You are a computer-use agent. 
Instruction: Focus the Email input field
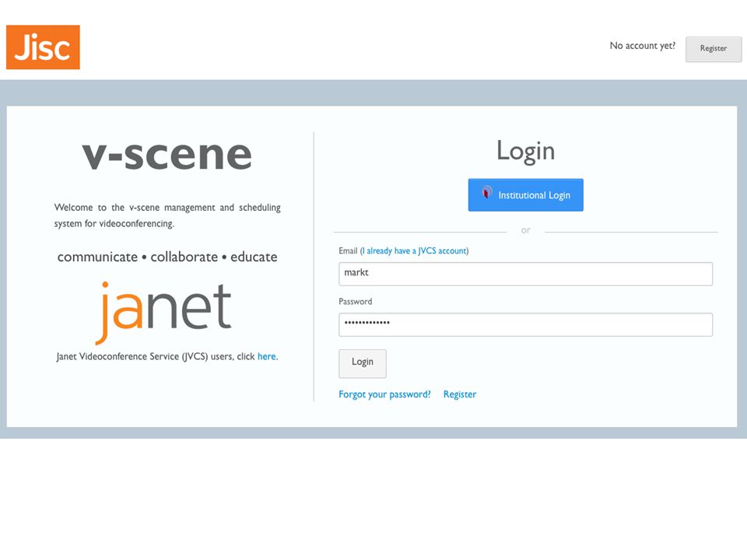coord(525,274)
